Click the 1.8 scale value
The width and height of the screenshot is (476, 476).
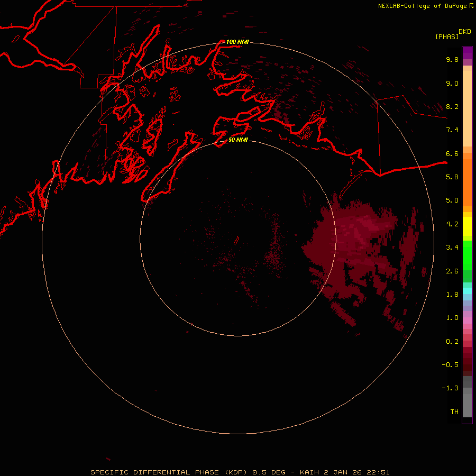pos(452,295)
